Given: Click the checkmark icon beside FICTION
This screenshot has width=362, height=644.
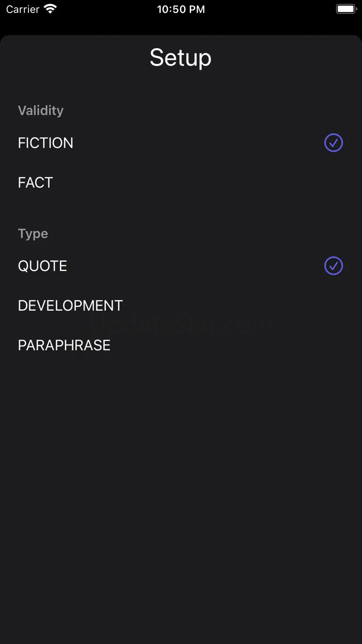Looking at the screenshot, I should click(x=333, y=143).
